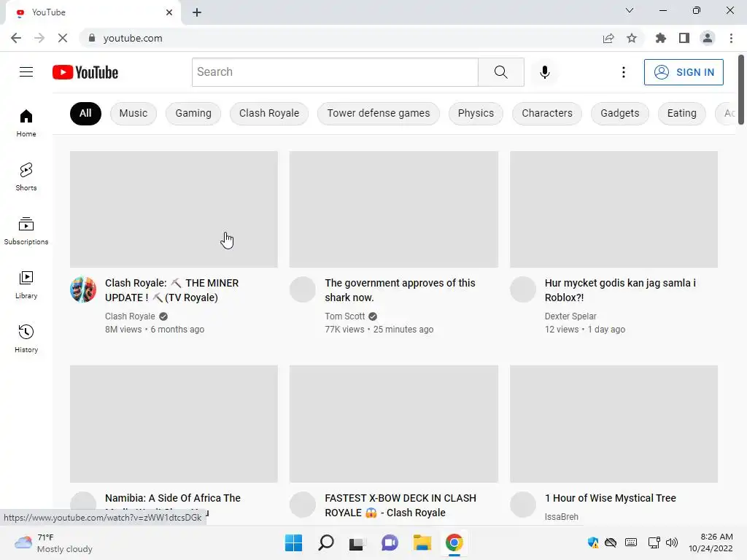Select the Tower defense games chip
The width and height of the screenshot is (747, 560).
[x=379, y=113]
